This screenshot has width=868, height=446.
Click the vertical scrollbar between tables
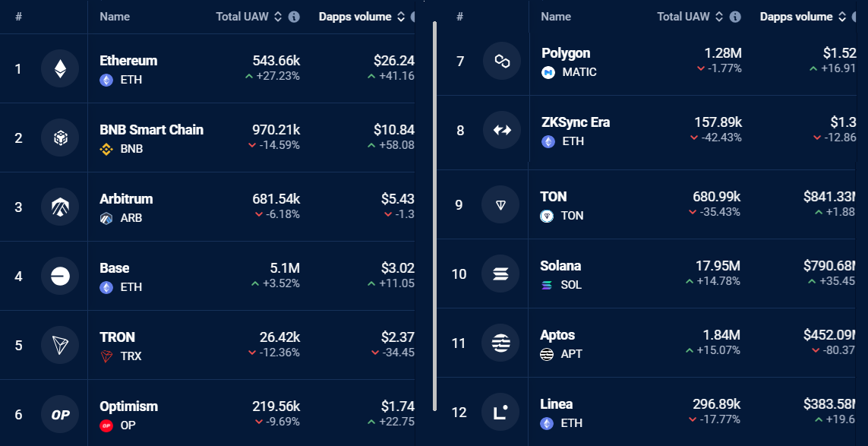point(434,213)
